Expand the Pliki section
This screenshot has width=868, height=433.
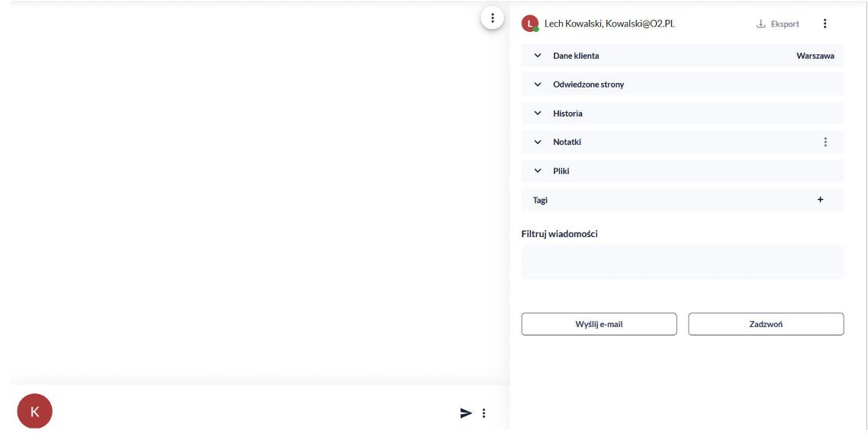pyautogui.click(x=538, y=172)
